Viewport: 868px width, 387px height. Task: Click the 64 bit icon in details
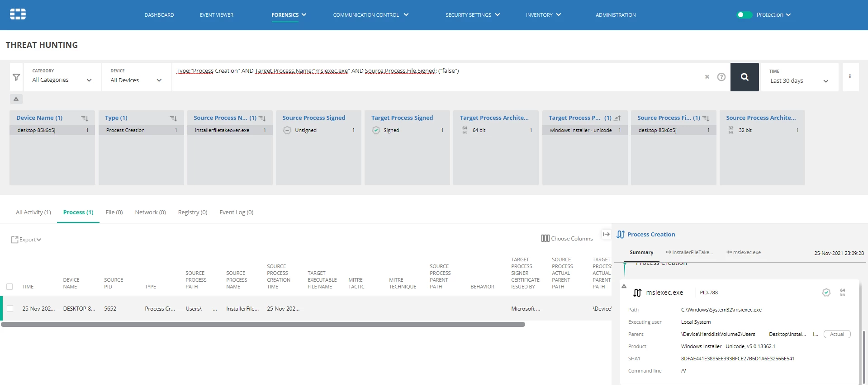(x=843, y=293)
